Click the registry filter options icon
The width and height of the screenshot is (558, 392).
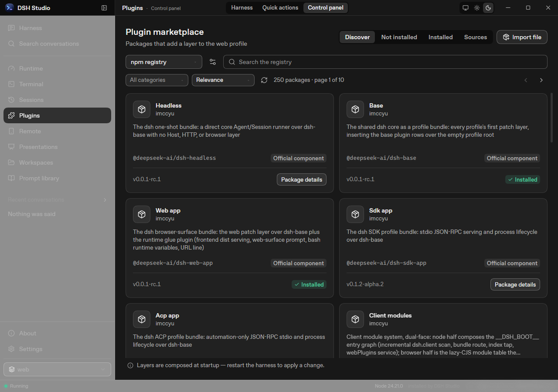coord(213,62)
